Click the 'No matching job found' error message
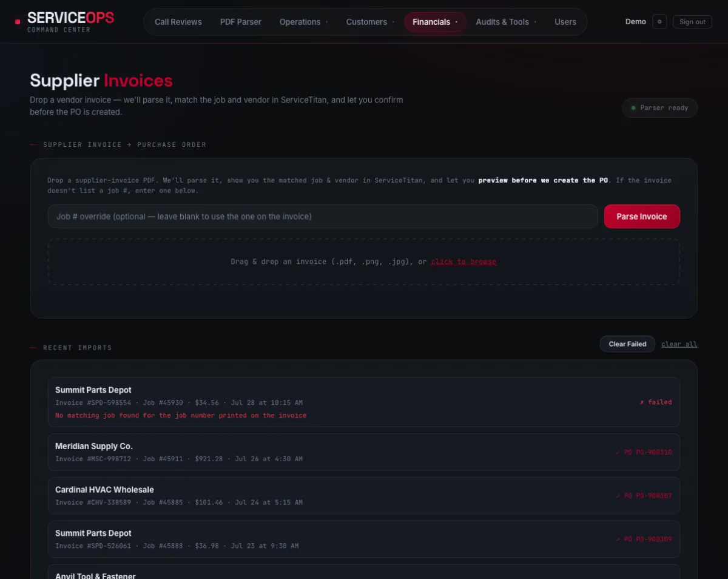Viewport: 728px width, 579px height. (181, 416)
